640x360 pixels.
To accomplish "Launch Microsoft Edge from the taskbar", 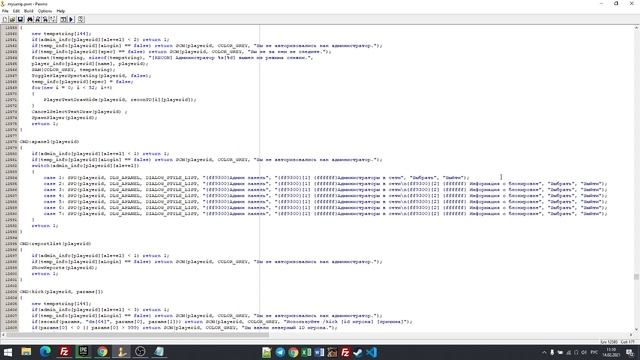I will [x=45, y=352].
